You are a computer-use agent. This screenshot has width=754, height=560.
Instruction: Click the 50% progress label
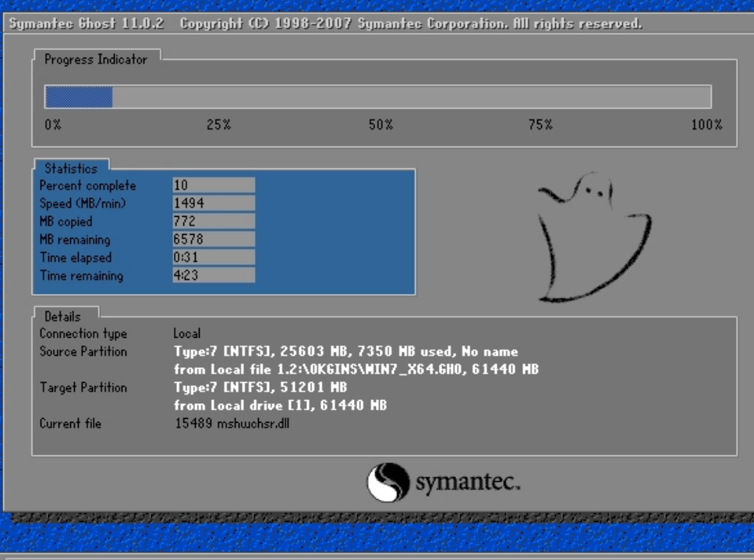tap(381, 125)
